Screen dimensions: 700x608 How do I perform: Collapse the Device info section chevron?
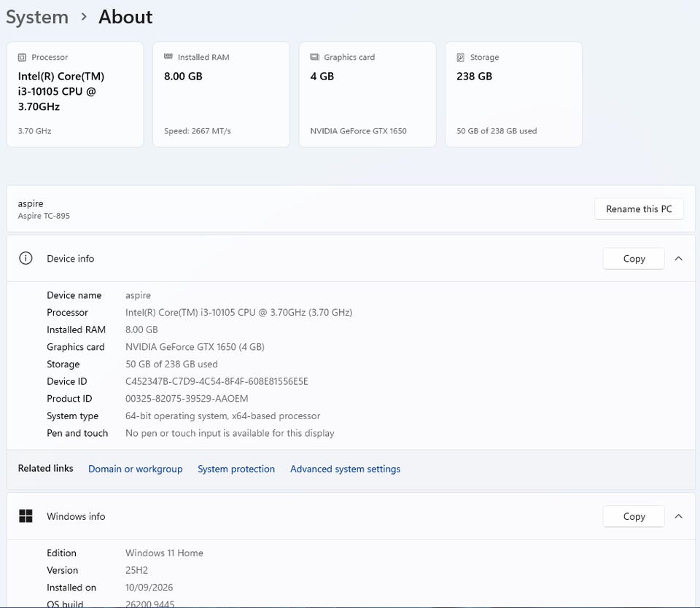click(679, 259)
